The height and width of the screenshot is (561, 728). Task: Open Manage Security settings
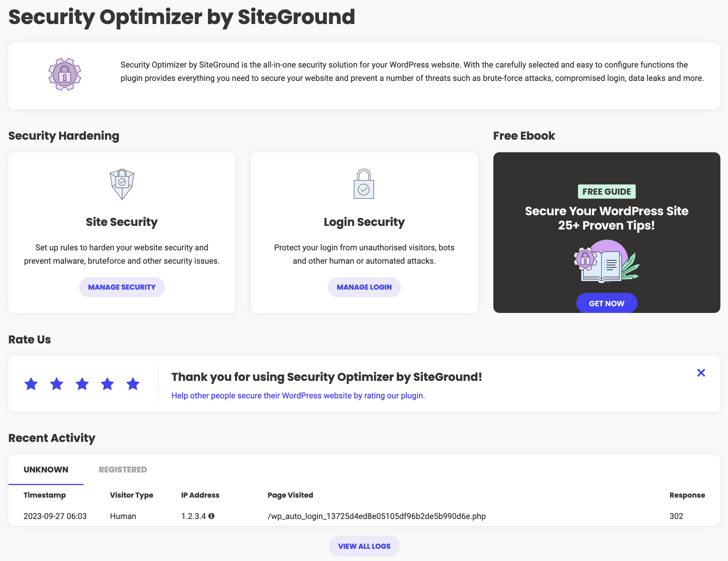[122, 287]
